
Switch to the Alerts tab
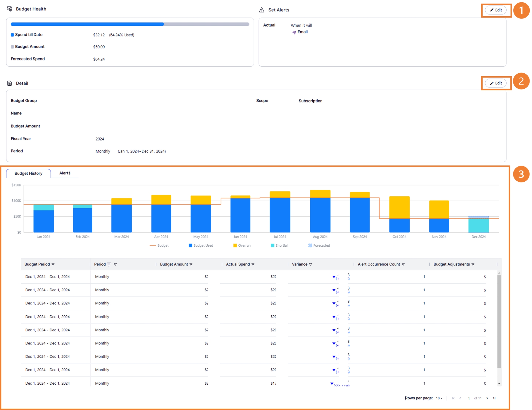click(x=65, y=173)
